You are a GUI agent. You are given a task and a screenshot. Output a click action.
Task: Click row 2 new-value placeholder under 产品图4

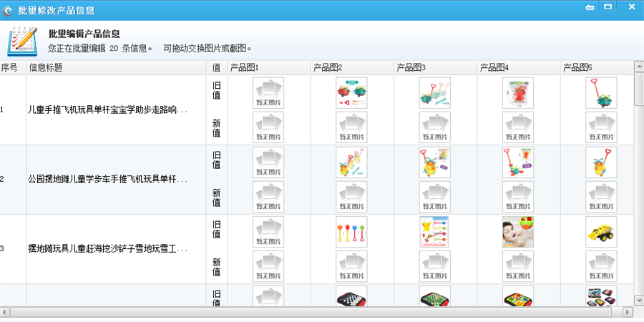[x=518, y=197]
